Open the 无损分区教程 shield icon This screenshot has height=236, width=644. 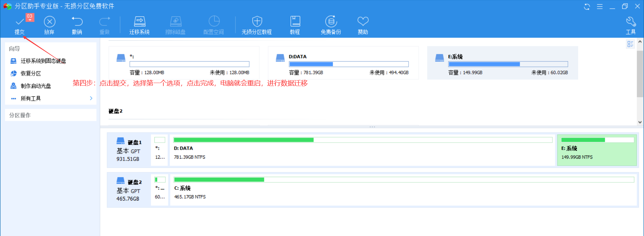tap(257, 21)
